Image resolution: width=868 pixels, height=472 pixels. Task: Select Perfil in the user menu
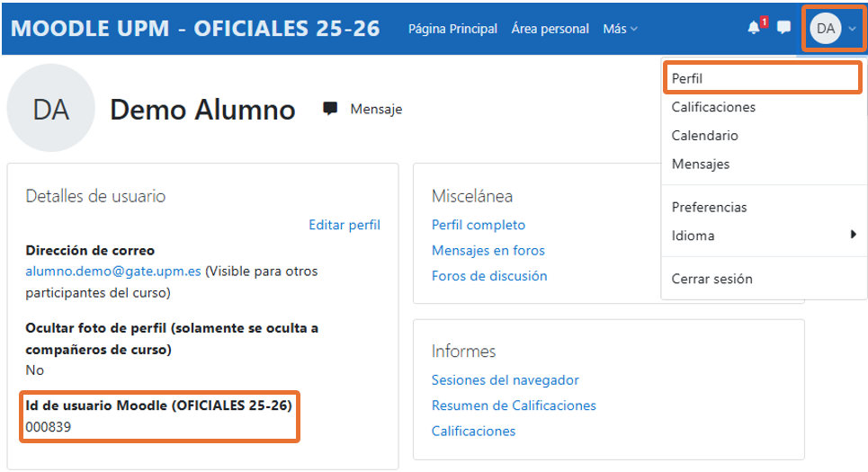click(762, 78)
